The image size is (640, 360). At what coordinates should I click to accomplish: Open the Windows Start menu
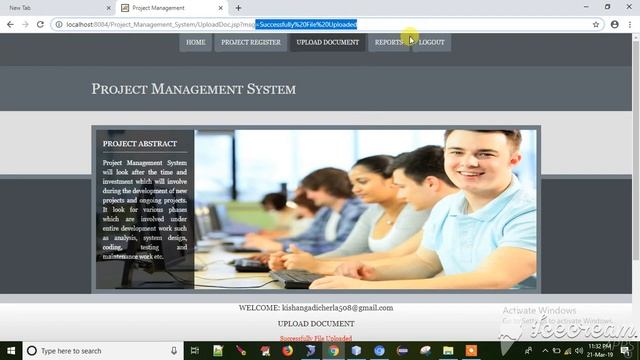11,351
